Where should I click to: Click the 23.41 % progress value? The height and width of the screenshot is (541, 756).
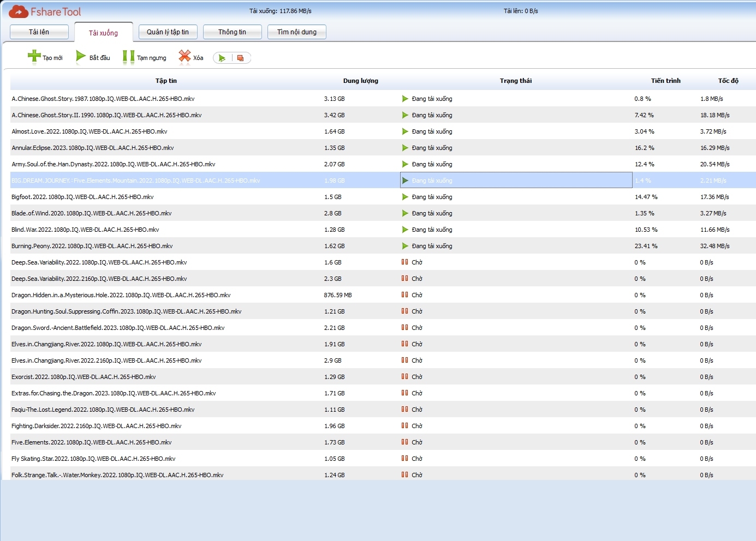coord(646,246)
